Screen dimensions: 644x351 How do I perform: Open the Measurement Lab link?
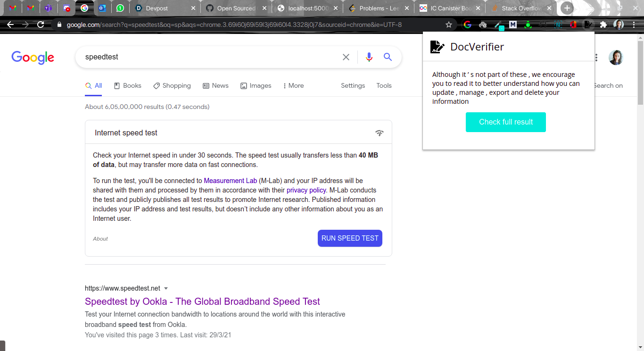click(231, 181)
